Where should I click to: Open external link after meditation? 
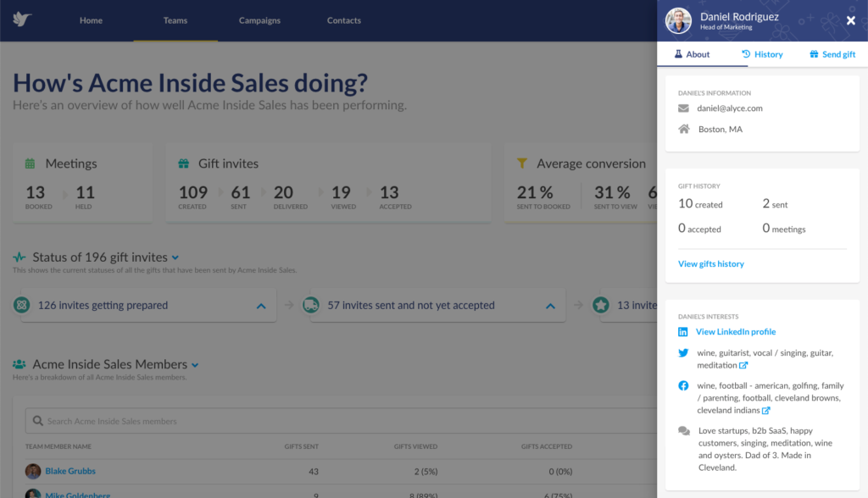[743, 365]
